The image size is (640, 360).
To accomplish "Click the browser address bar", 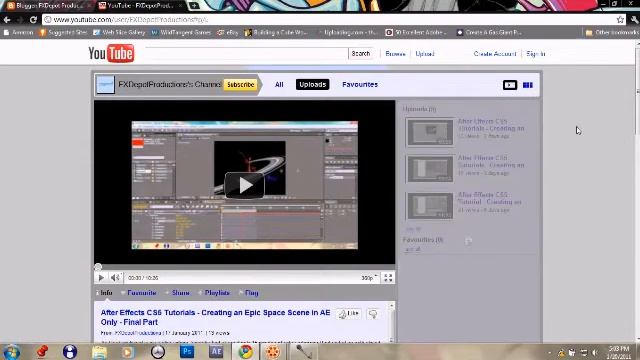I will point(329,20).
